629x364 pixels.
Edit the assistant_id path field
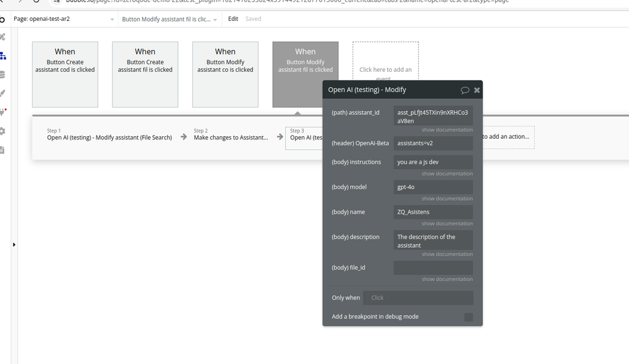[433, 116]
